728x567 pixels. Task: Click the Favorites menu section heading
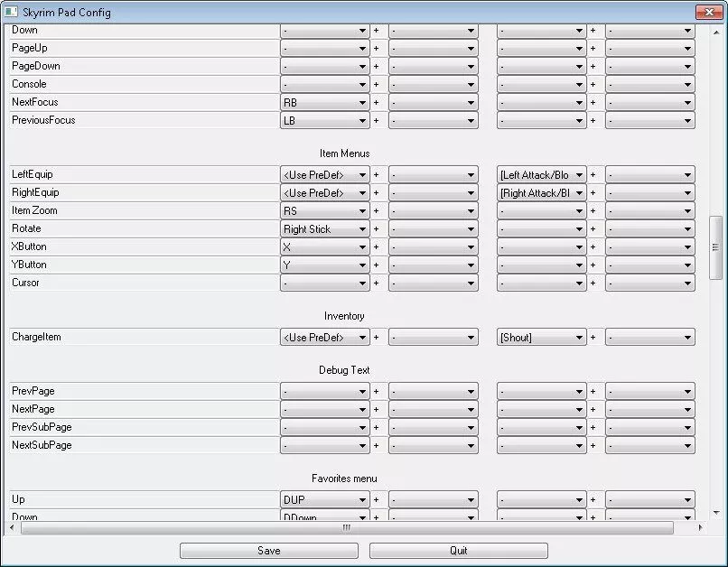(344, 479)
